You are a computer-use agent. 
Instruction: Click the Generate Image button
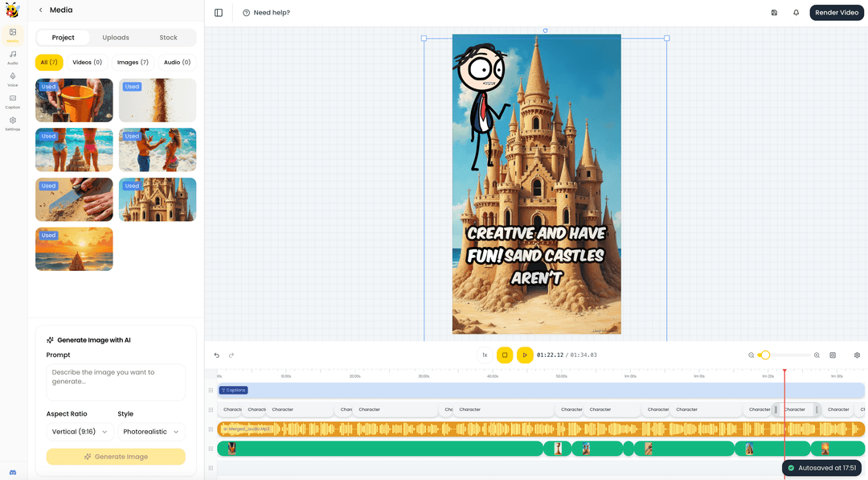pyautogui.click(x=116, y=457)
